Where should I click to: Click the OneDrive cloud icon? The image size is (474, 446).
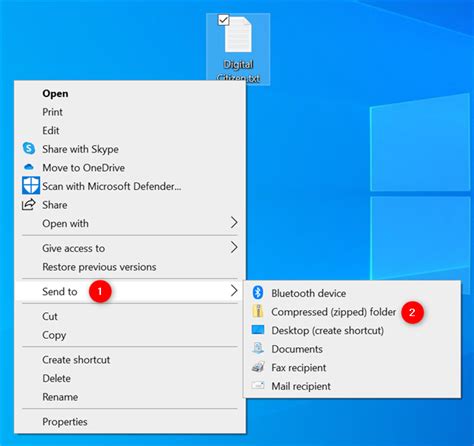(x=29, y=167)
